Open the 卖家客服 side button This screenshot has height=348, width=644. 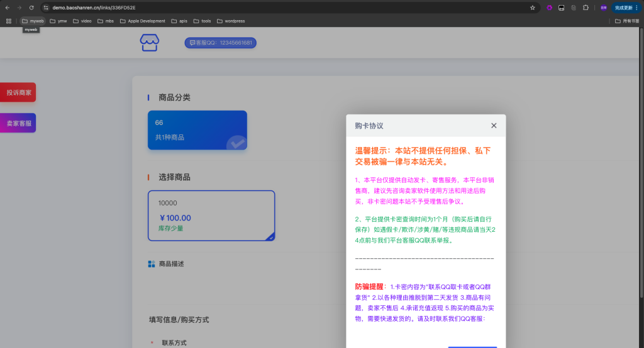pyautogui.click(x=18, y=123)
